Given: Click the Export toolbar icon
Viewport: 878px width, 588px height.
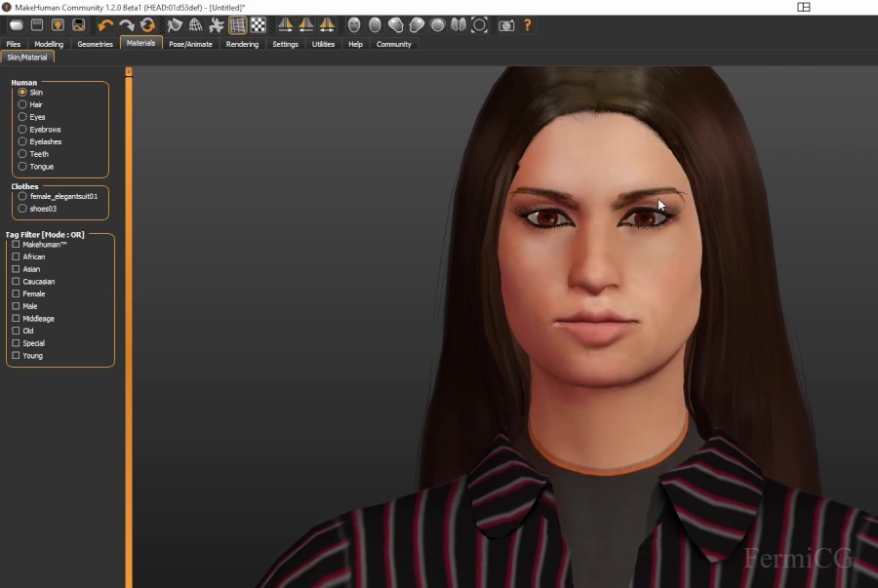Looking at the screenshot, I should 78,25.
